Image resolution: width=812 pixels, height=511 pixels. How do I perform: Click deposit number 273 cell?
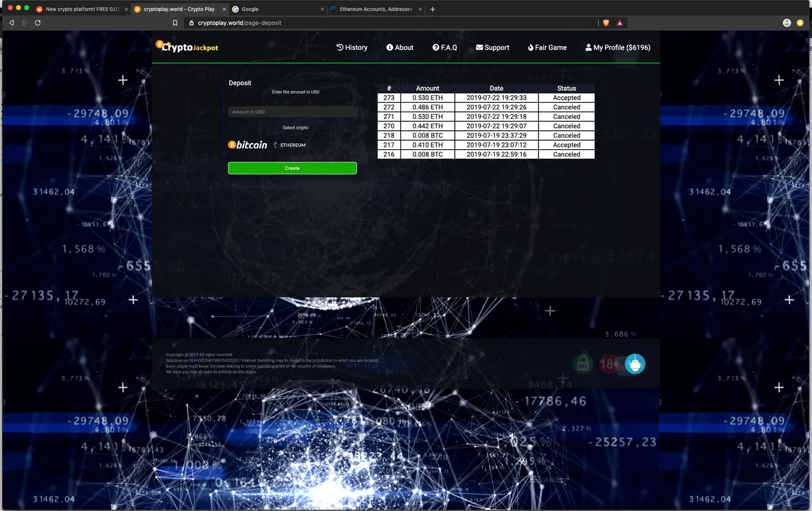pyautogui.click(x=389, y=98)
